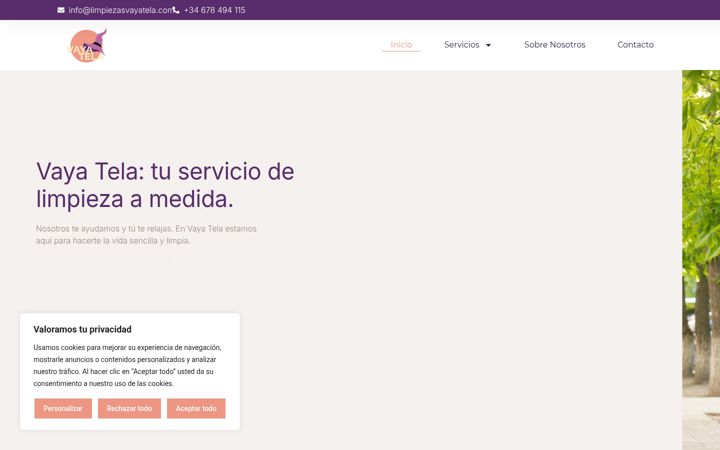Open the Contacto page

coord(636,45)
